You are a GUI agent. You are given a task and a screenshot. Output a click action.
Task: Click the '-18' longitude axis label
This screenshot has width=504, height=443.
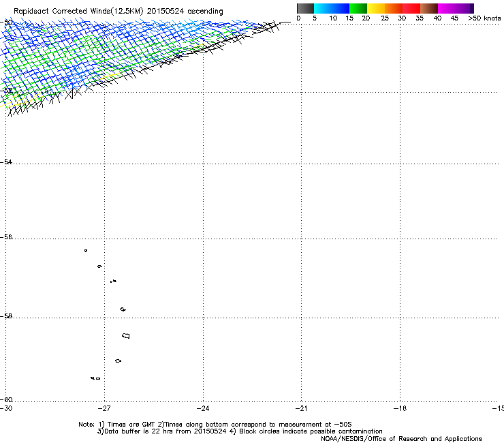(400, 408)
